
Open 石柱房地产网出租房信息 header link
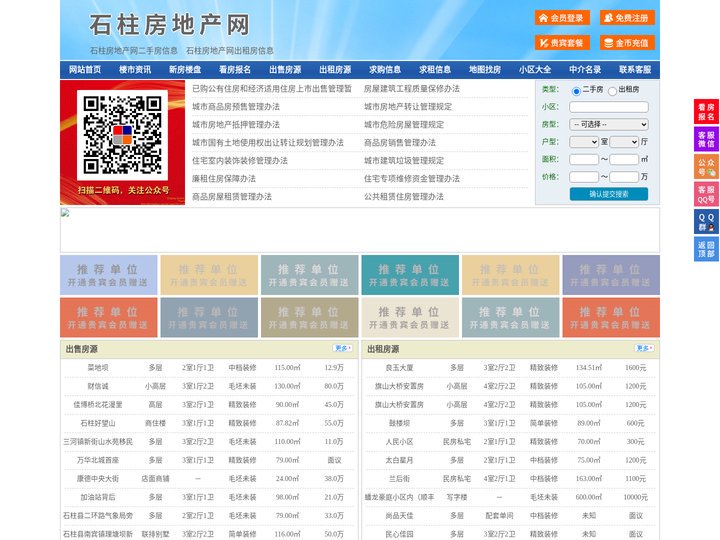tap(230, 51)
